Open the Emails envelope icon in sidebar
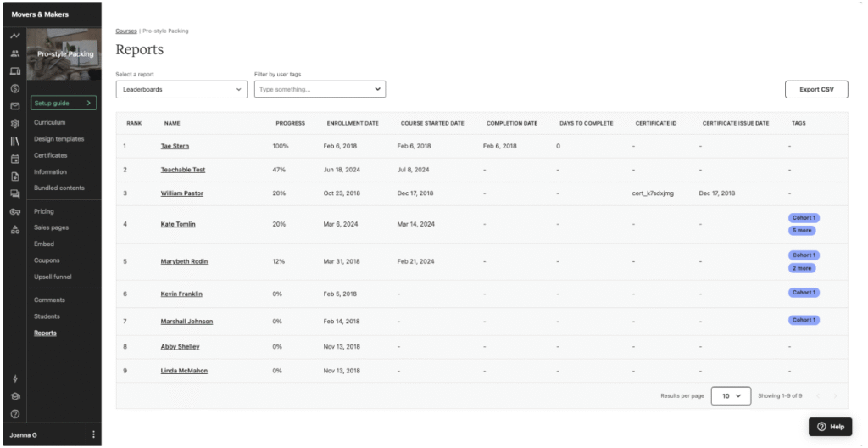 pyautogui.click(x=15, y=106)
